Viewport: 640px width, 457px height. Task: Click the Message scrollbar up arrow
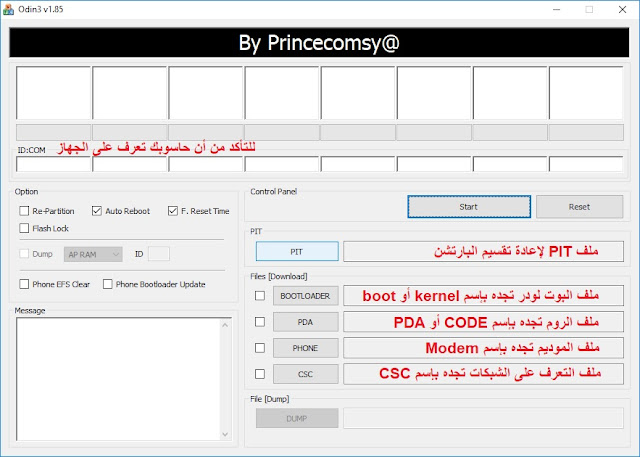click(225, 325)
